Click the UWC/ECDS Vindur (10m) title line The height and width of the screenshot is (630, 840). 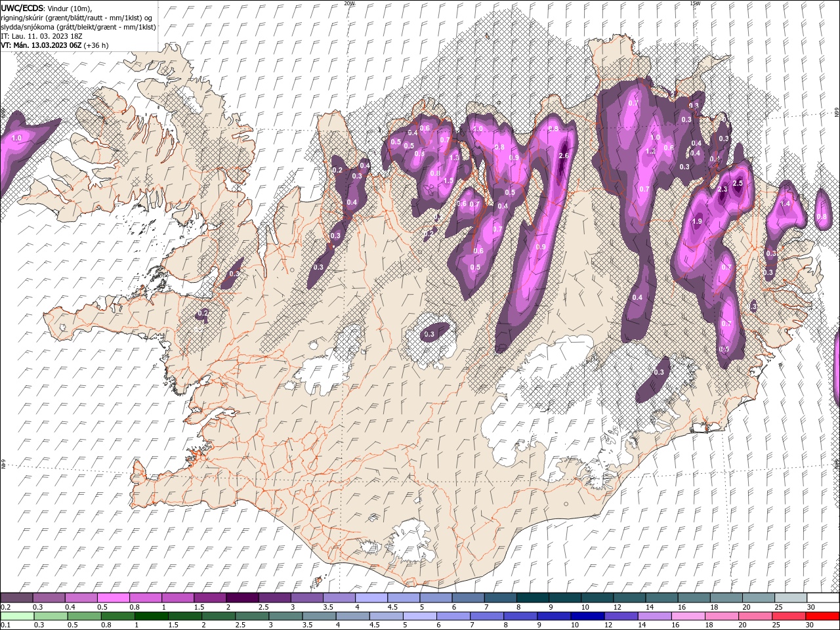coord(46,8)
